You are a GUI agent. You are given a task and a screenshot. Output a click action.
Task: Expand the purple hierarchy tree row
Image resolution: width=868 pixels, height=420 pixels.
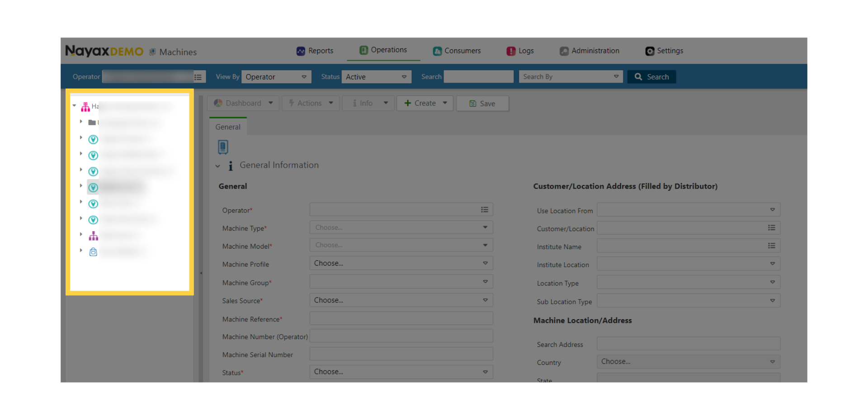pyautogui.click(x=81, y=234)
